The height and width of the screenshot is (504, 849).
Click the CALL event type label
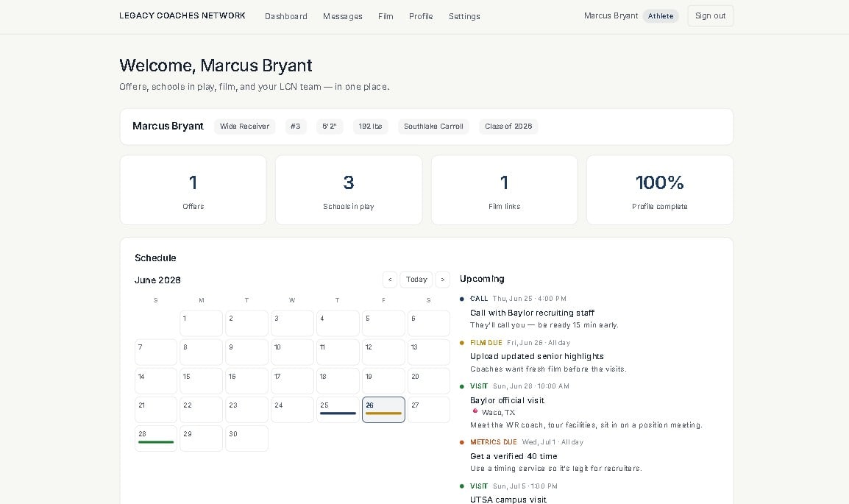479,299
